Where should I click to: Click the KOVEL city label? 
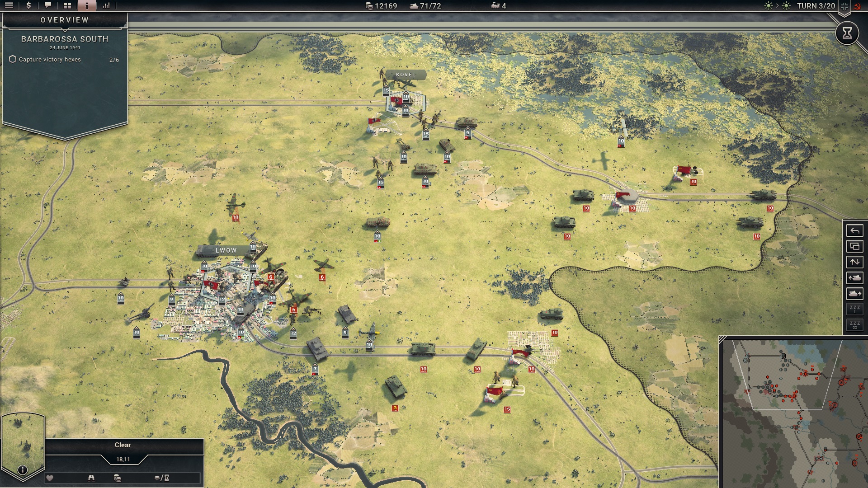(406, 75)
